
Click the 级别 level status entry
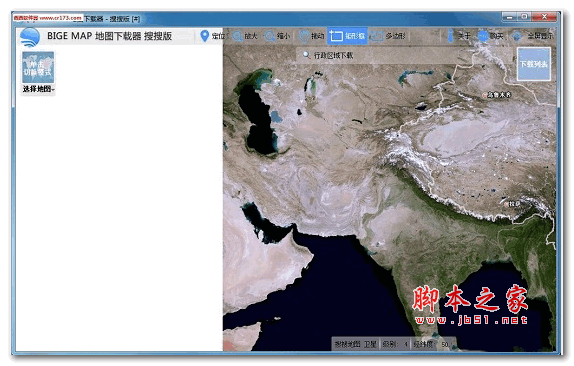coord(395,344)
